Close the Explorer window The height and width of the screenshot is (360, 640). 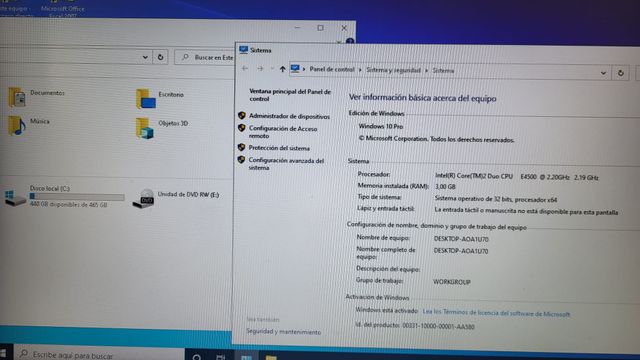click(344, 28)
